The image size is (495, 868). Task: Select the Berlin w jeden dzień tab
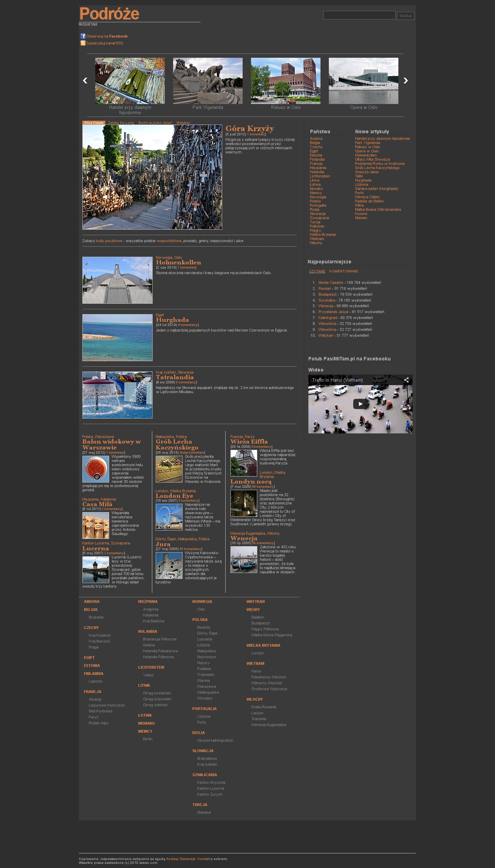(x=155, y=123)
